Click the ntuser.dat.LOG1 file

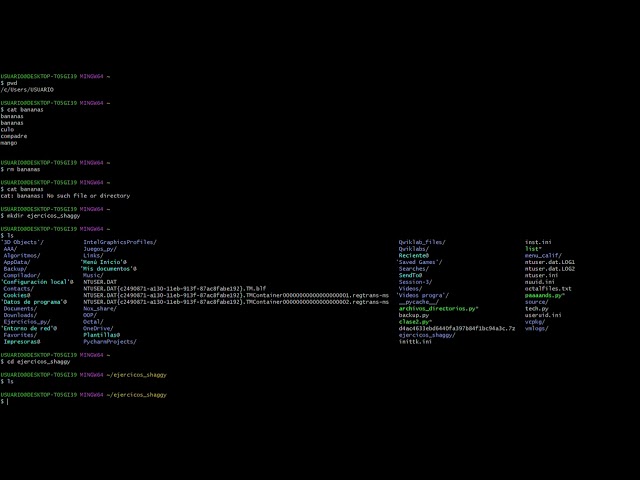click(550, 262)
